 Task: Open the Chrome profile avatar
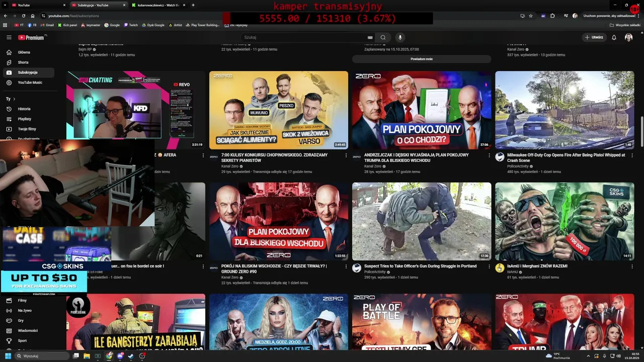[575, 16]
